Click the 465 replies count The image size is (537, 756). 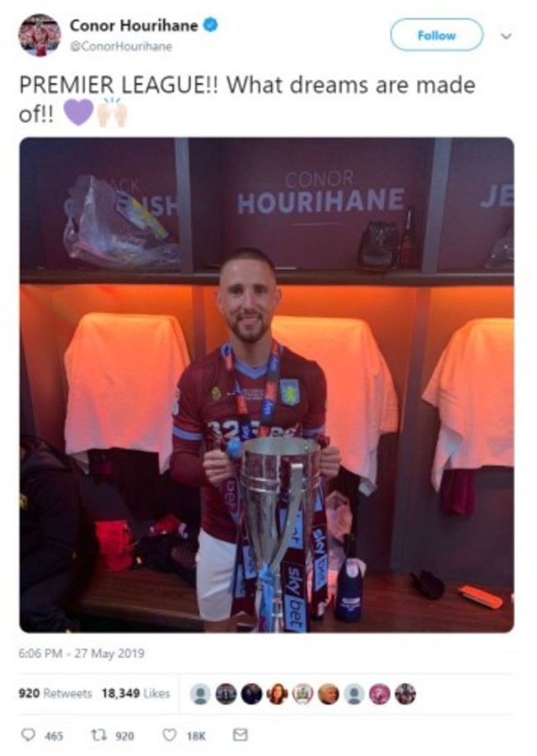(54, 735)
